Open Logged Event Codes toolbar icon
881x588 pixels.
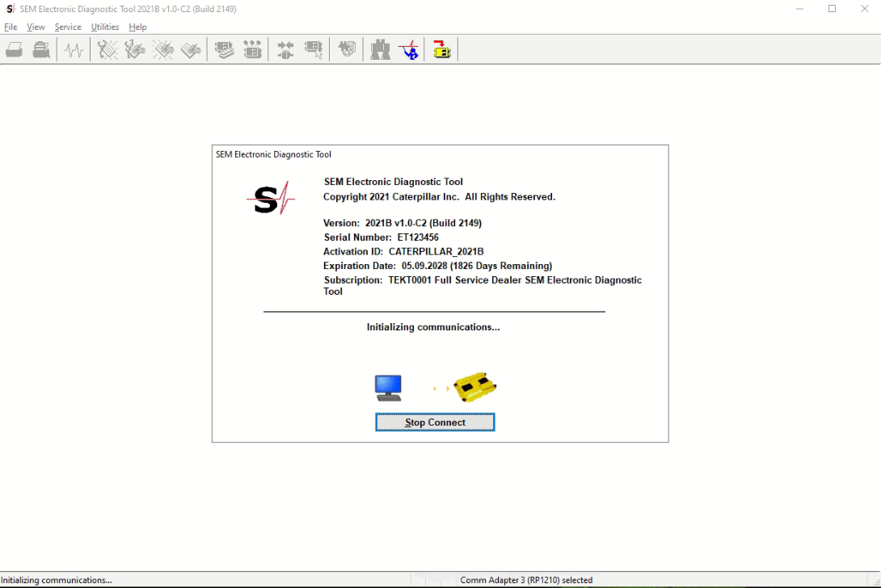point(191,50)
